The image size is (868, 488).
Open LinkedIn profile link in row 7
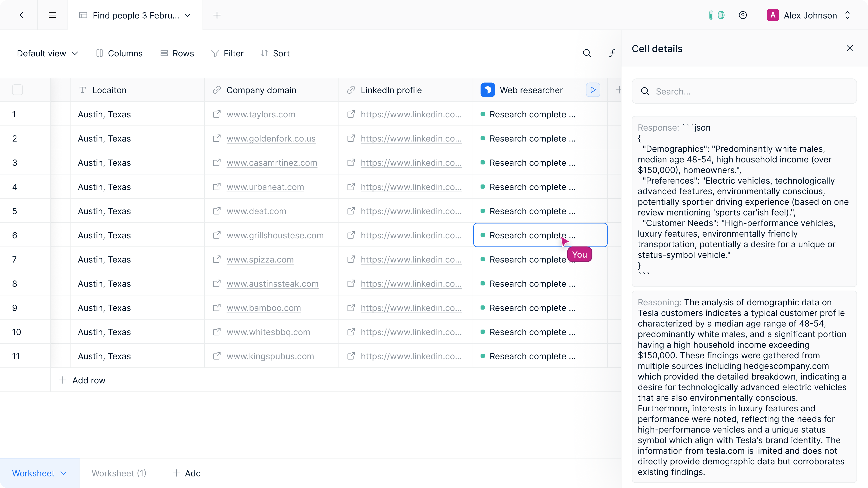coord(411,259)
